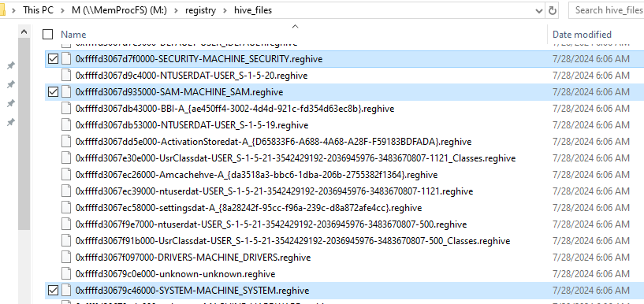
Task: Expand chevron before This PC breadcrumb
Action: [14, 10]
